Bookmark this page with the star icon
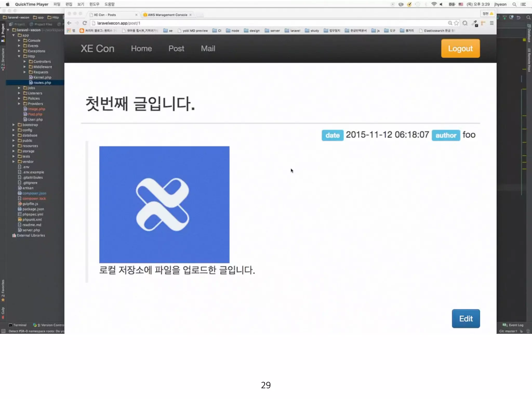Image resolution: width=532 pixels, height=399 pixels. tap(456, 23)
